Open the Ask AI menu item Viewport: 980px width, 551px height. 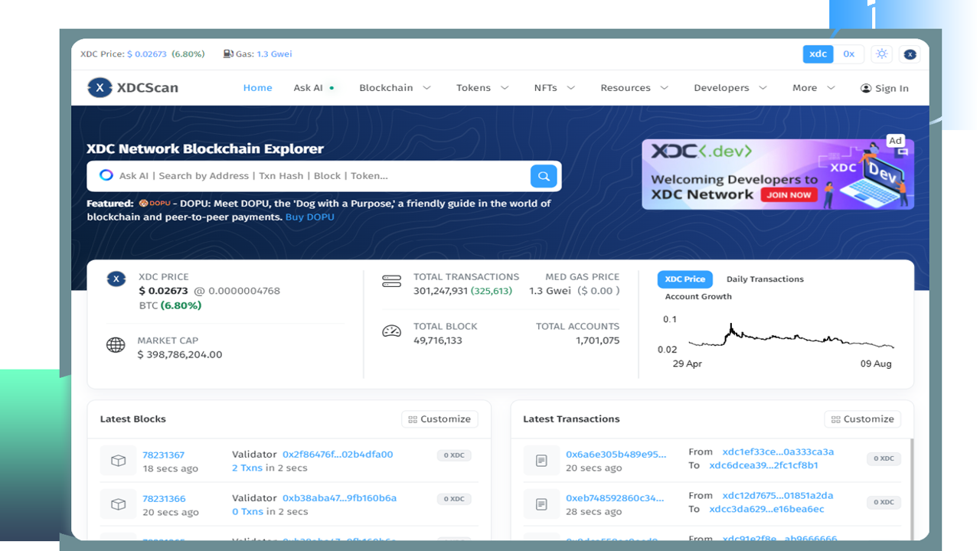point(313,88)
